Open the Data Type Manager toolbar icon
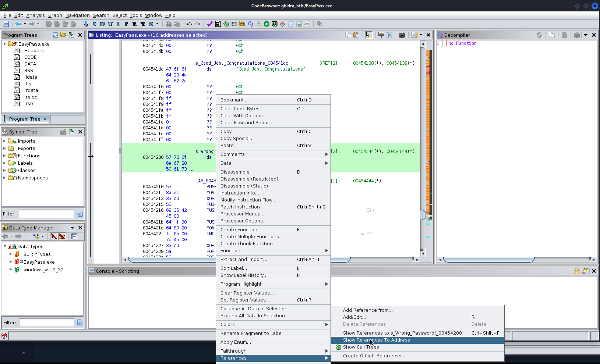Screen dimensions: 600x364 coord(242,24)
